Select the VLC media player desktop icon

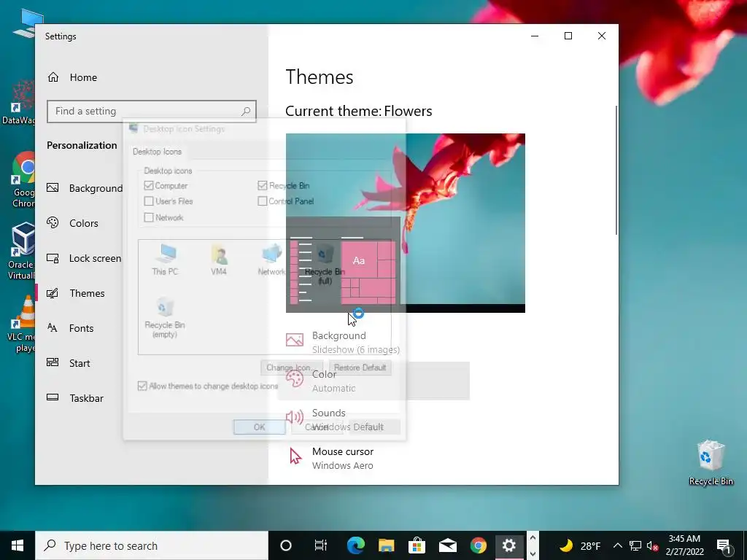pyautogui.click(x=21, y=324)
